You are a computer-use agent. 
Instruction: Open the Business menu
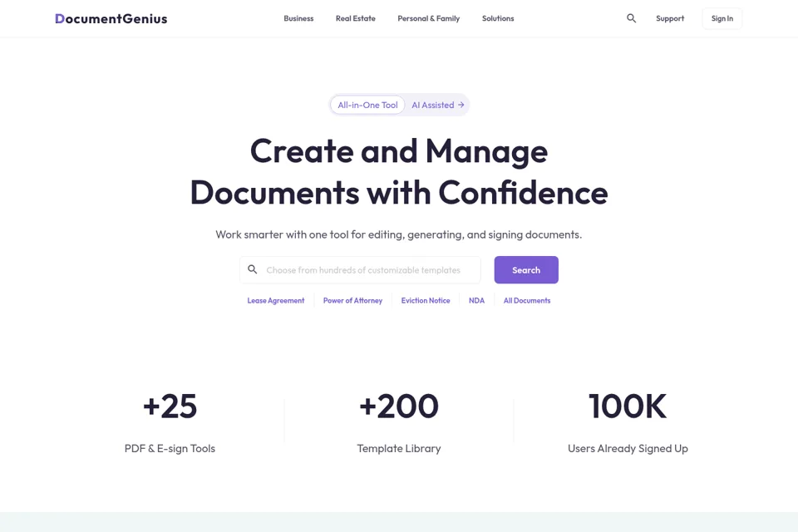click(x=298, y=18)
